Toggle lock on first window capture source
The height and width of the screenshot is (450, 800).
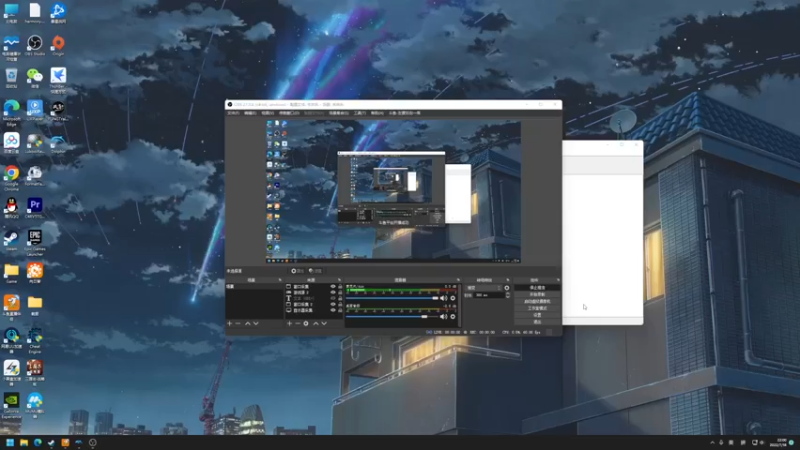340,286
